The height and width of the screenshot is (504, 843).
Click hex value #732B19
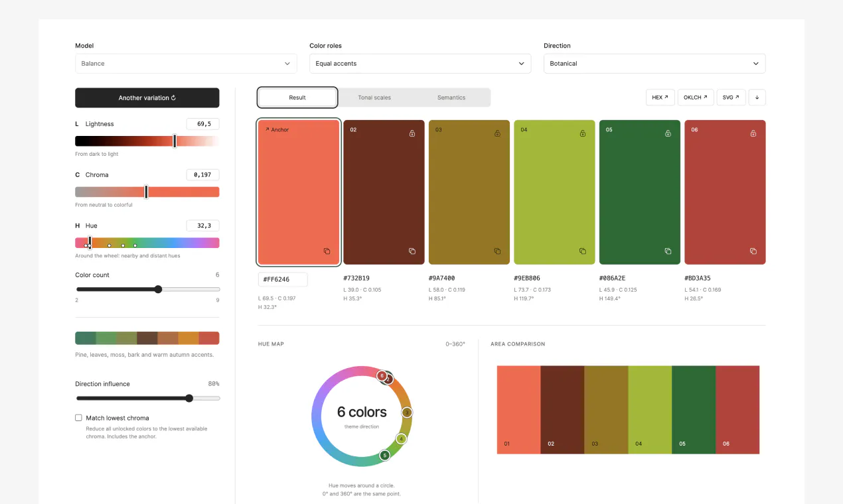(x=356, y=278)
